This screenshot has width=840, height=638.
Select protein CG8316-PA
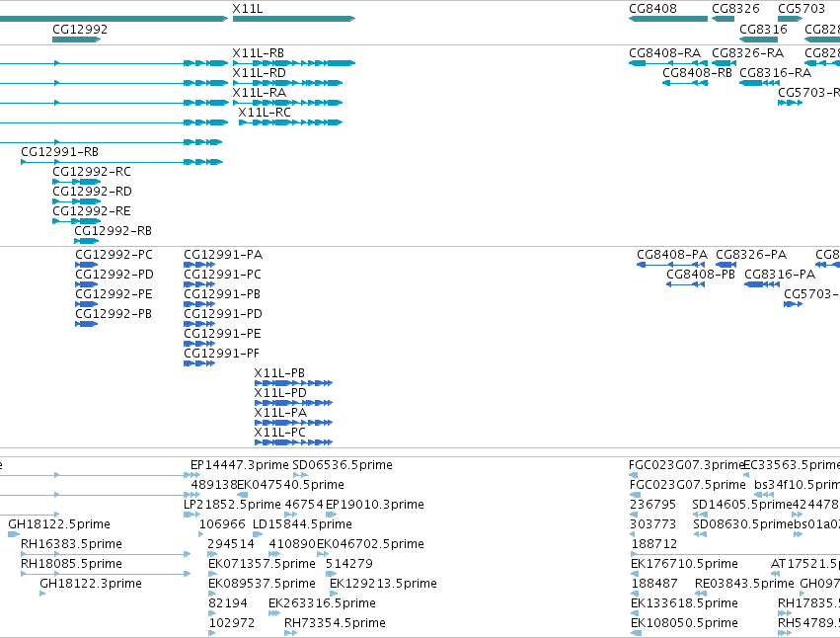point(762,284)
